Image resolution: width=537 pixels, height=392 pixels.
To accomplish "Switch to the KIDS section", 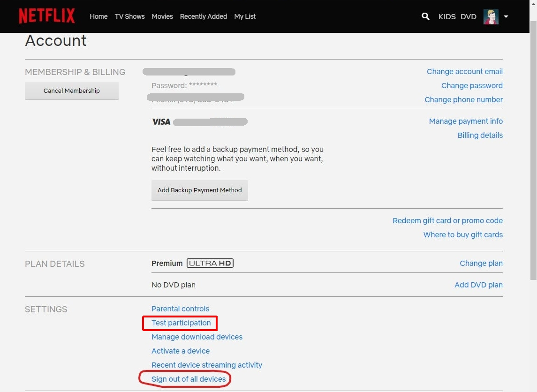I will 447,16.
